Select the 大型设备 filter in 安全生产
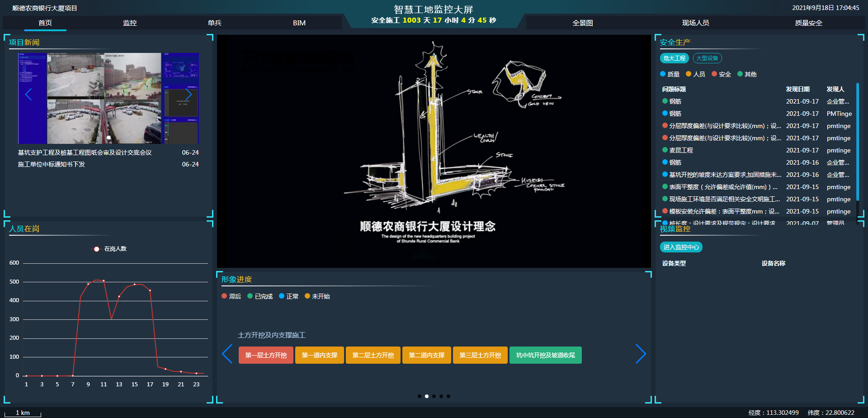Screen dimensions: 868x418 (x=708, y=58)
